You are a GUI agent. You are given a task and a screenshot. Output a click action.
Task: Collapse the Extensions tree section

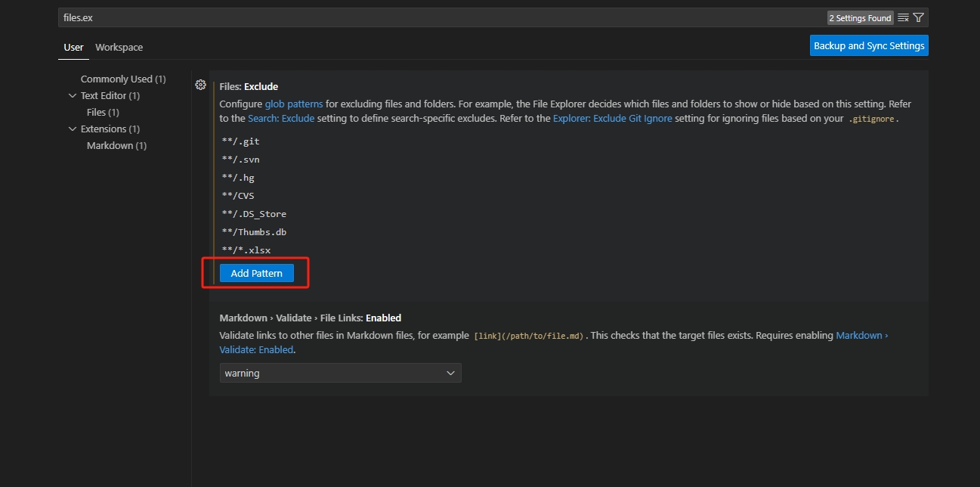click(x=73, y=129)
